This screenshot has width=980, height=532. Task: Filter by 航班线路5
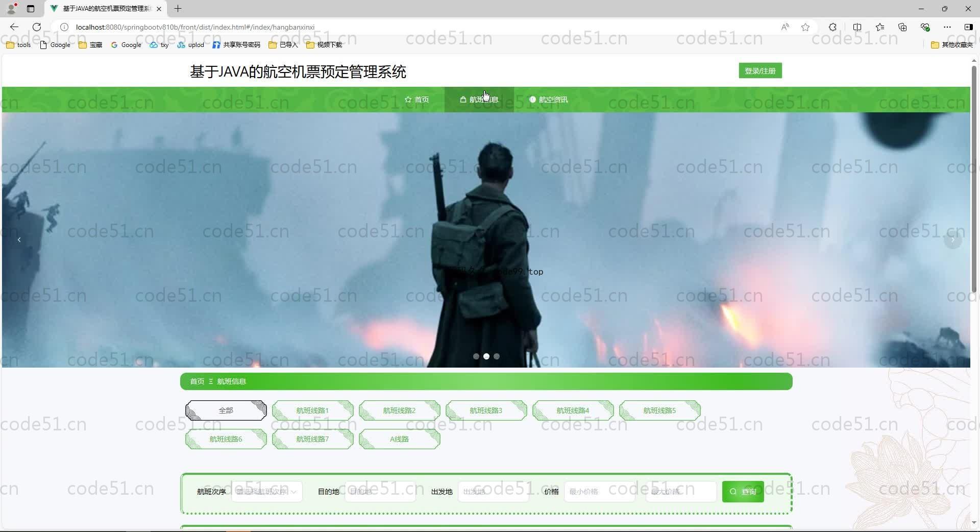[x=659, y=410]
